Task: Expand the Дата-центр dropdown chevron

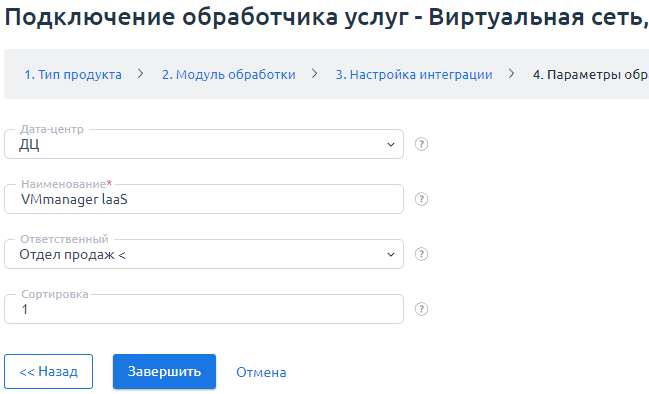Action: pyautogui.click(x=390, y=144)
